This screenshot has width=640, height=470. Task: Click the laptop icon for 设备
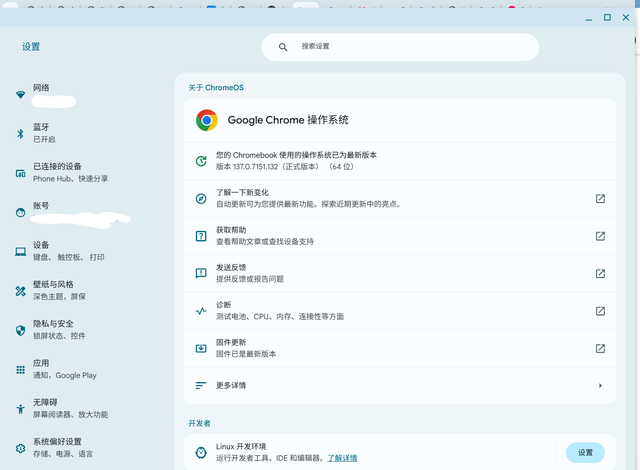click(20, 251)
